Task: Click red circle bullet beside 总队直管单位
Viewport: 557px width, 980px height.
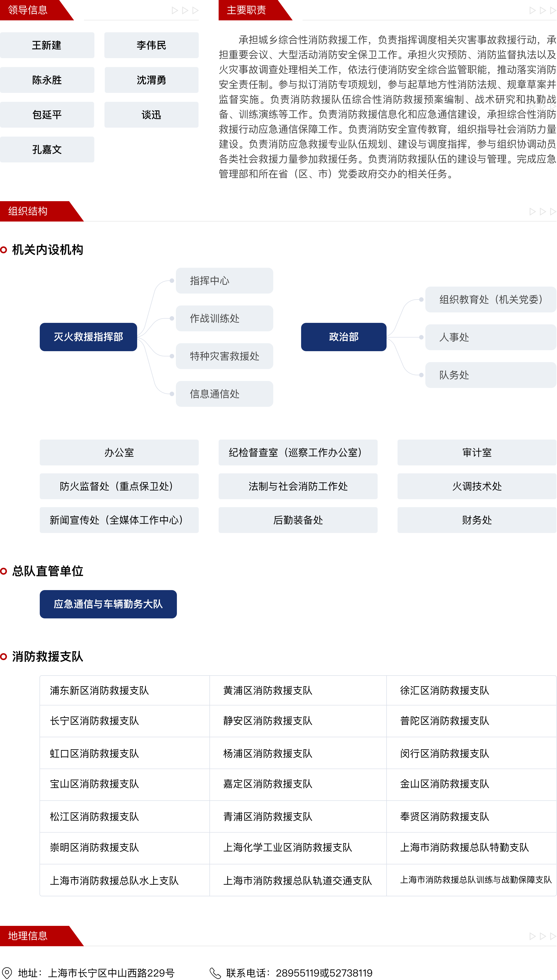Action: point(4,571)
